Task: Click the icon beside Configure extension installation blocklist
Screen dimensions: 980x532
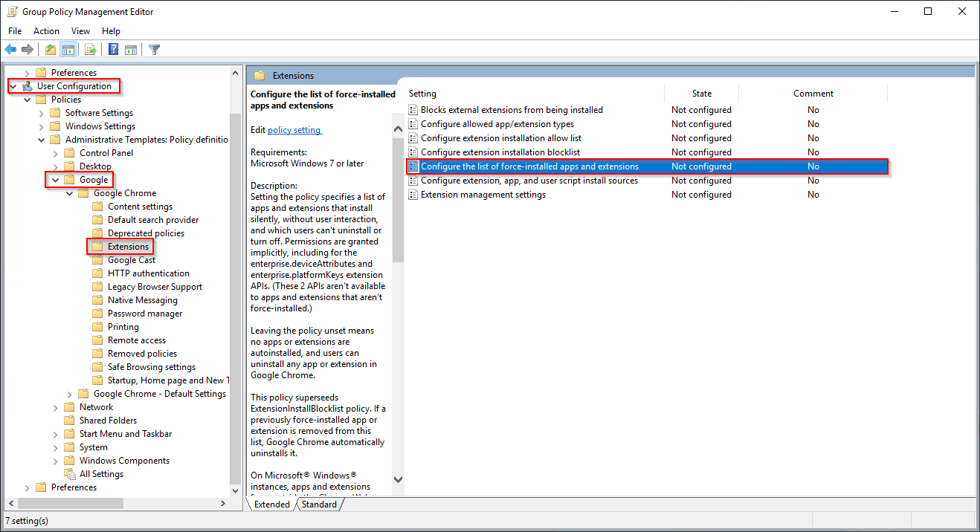Action: 413,152
